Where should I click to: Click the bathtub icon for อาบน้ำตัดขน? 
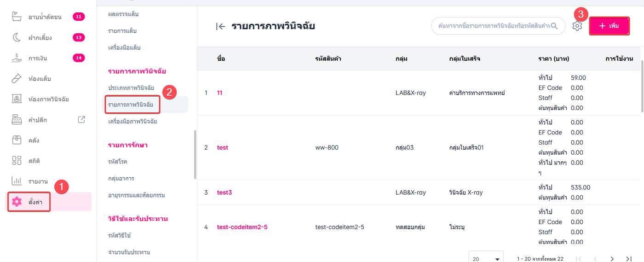click(17, 17)
